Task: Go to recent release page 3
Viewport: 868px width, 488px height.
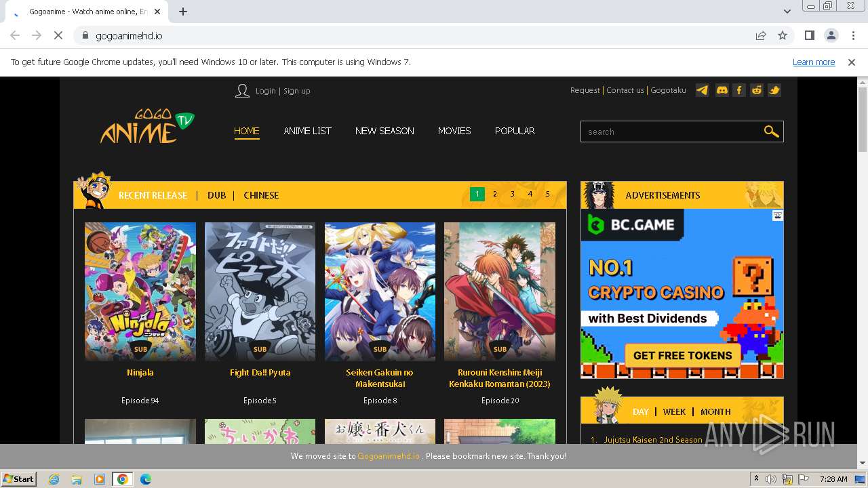Action: 513,195
